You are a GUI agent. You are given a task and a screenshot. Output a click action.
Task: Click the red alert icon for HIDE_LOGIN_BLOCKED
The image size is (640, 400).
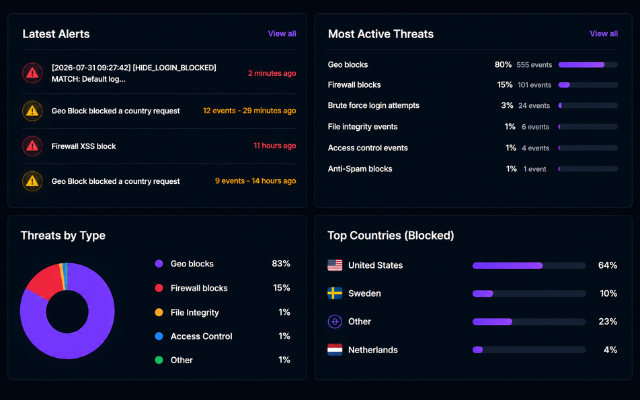click(x=32, y=73)
